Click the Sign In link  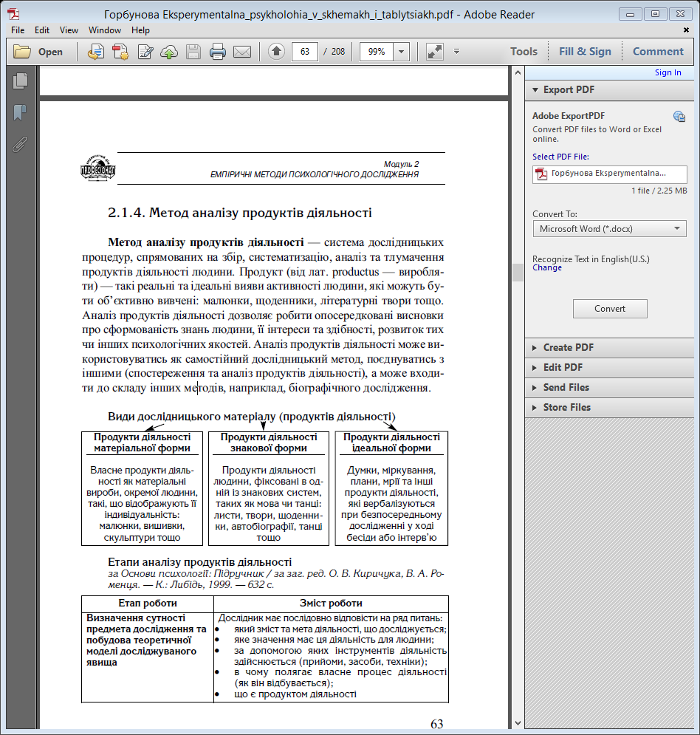click(668, 72)
